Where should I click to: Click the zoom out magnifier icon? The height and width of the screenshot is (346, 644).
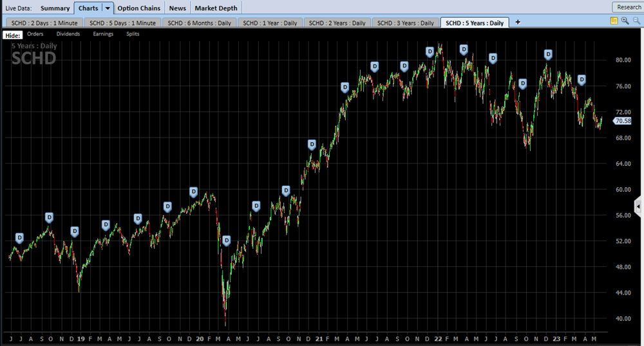coord(636,21)
